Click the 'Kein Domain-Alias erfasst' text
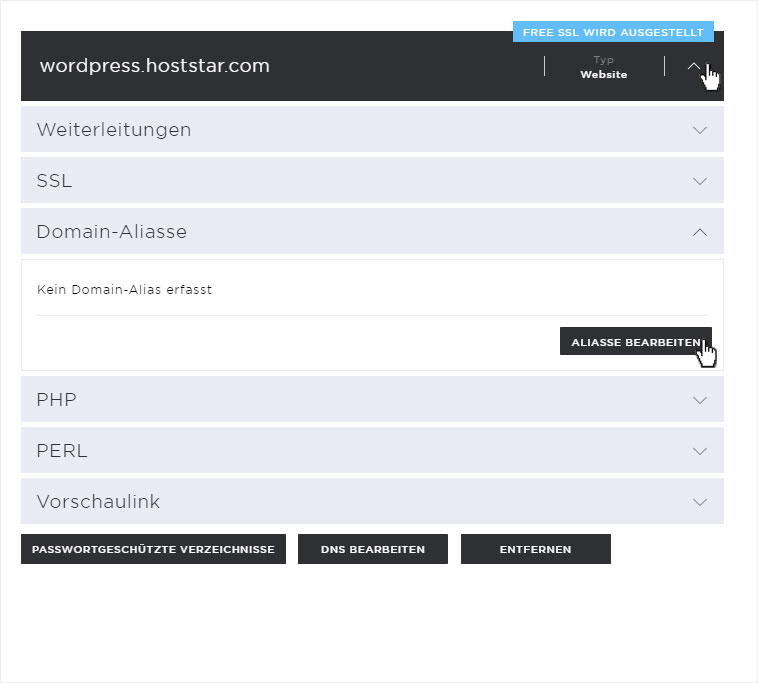This screenshot has height=683, width=758. click(x=124, y=290)
